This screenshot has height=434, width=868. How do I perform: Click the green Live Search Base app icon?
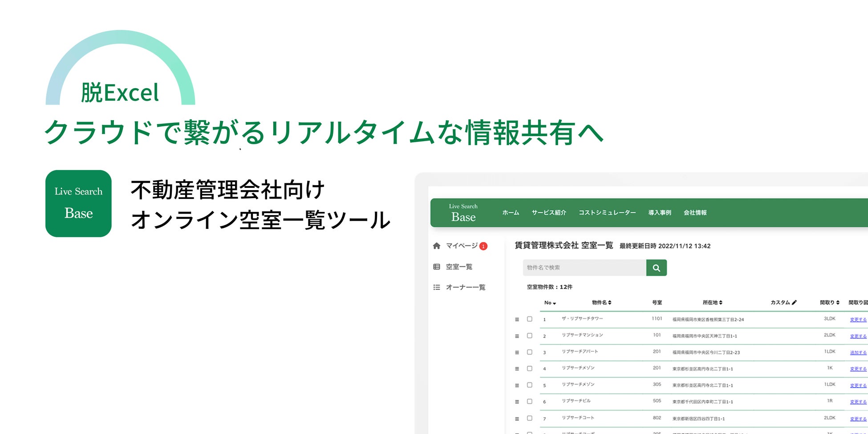[78, 203]
